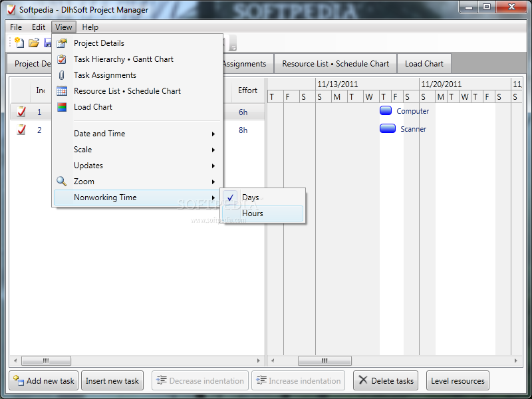Click the Effort column header
The width and height of the screenshot is (532, 399).
(x=247, y=90)
